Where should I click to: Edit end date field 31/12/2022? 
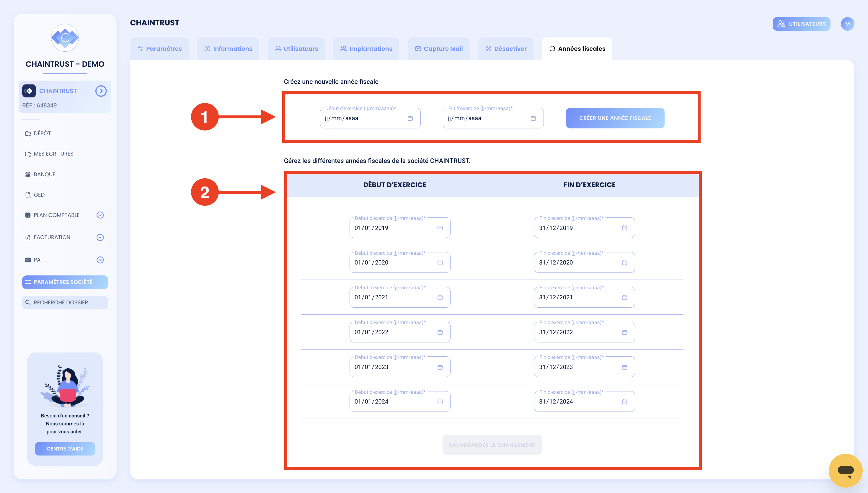584,332
